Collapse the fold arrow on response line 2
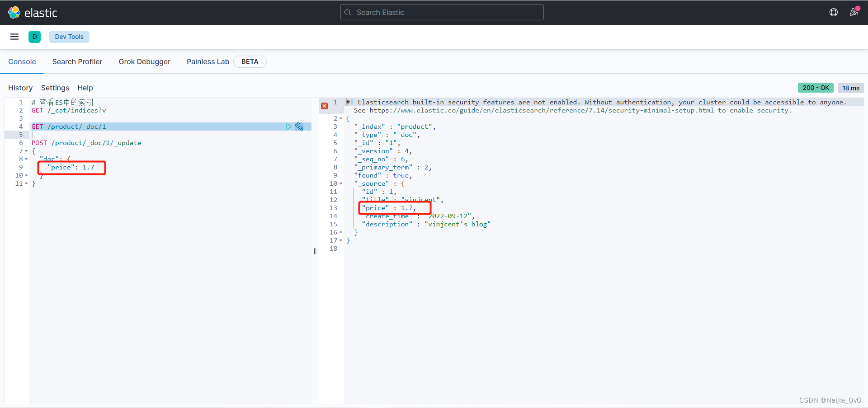This screenshot has width=868, height=408. click(341, 118)
